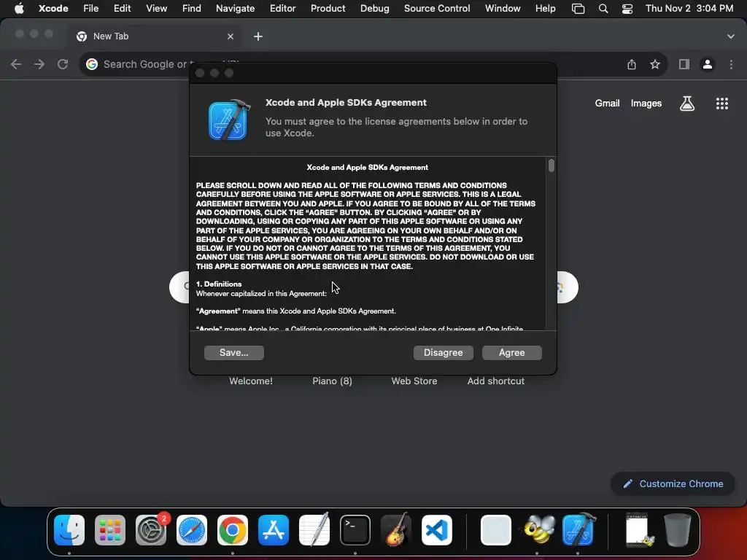Click the Disagree button
Viewport: 747px width, 560px height.
[443, 352]
